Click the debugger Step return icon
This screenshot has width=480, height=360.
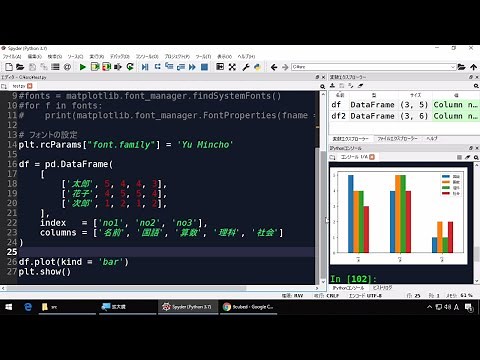tap(181, 67)
